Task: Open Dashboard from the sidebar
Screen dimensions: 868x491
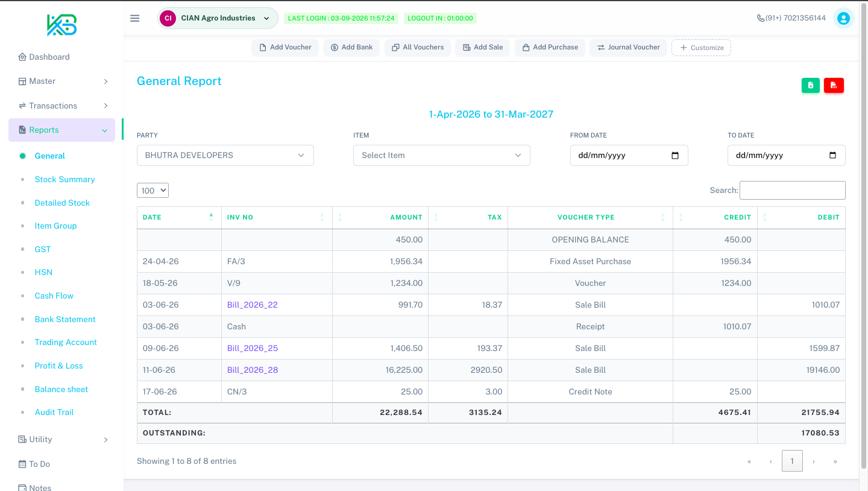Action: [x=44, y=57]
